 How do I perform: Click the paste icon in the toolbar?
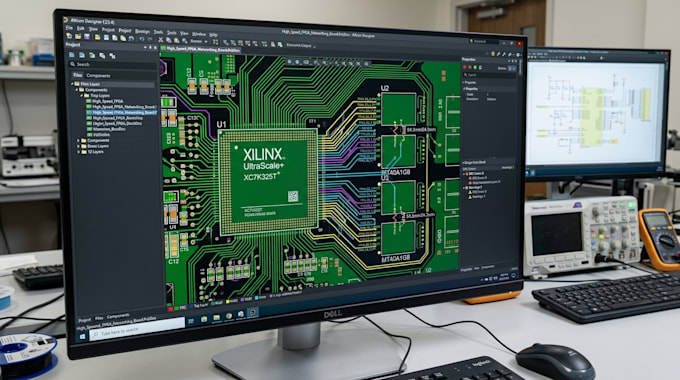click(176, 40)
